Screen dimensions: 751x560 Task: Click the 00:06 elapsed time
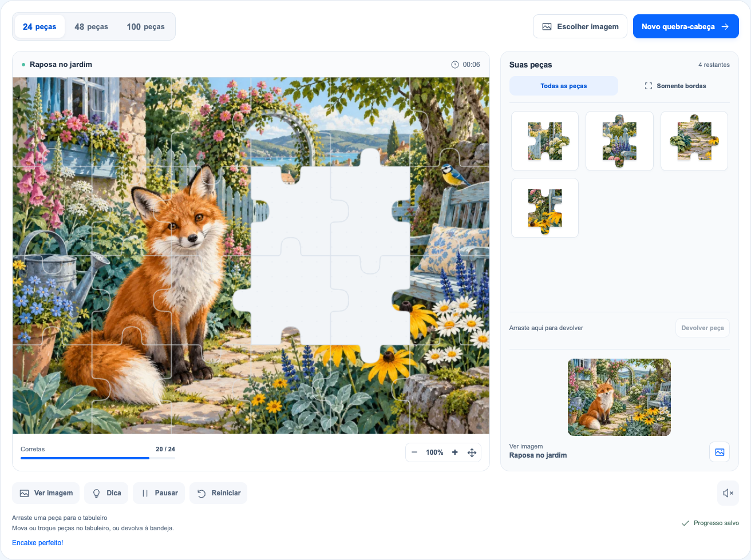pyautogui.click(x=471, y=65)
